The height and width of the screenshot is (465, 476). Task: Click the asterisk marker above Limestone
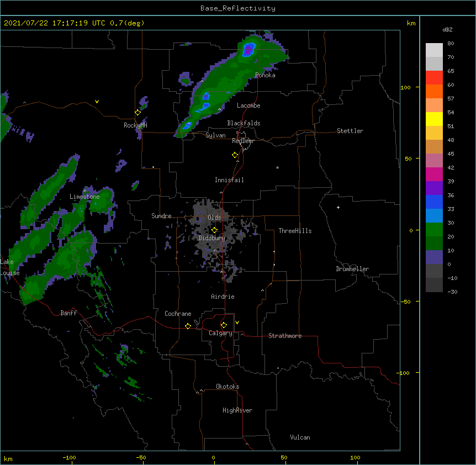[85, 191]
